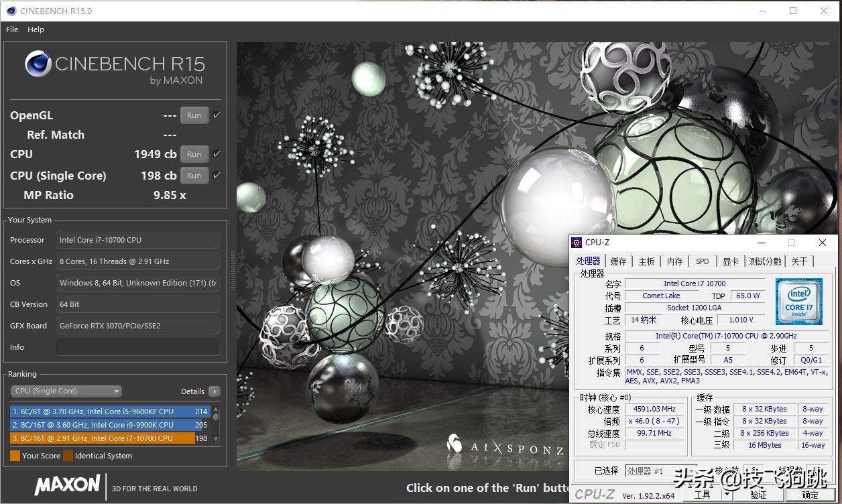
Task: Maximize the Cinebench R15.0 window
Action: click(x=793, y=11)
